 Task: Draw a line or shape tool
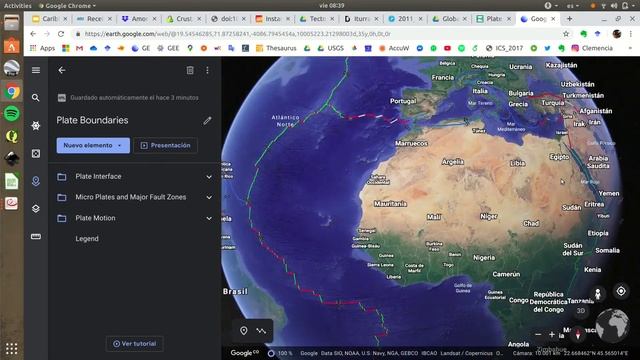point(261,331)
